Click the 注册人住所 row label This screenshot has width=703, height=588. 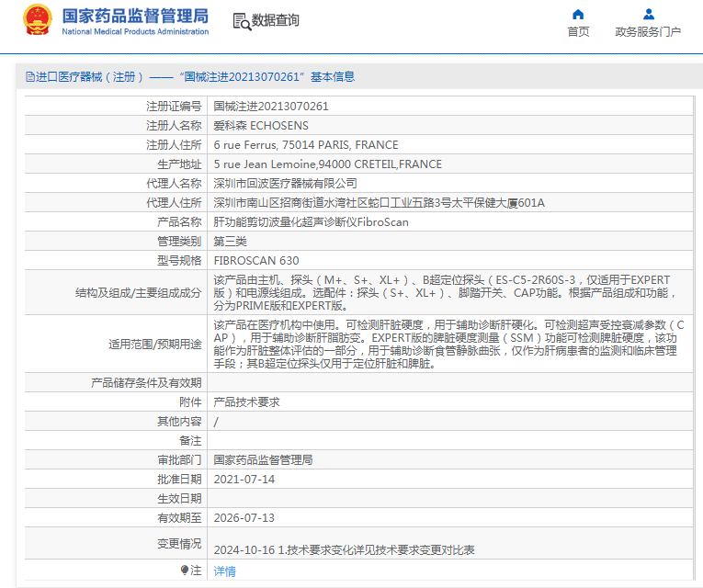tap(174, 145)
